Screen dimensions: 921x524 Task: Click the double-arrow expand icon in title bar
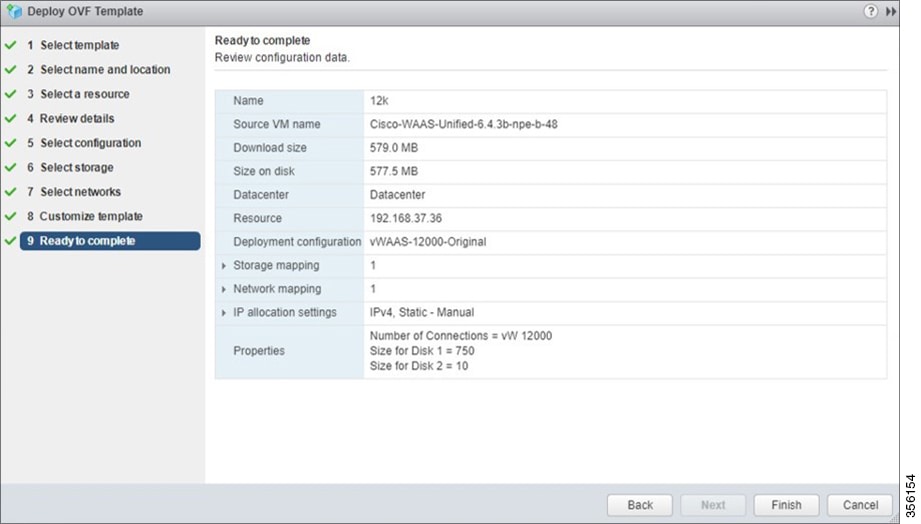pos(891,11)
